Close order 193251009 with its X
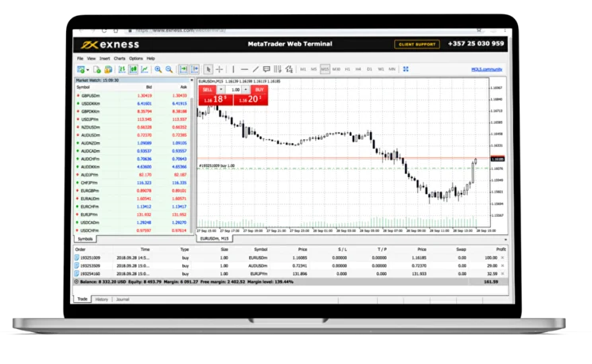This screenshot has width=592, height=364. click(503, 258)
